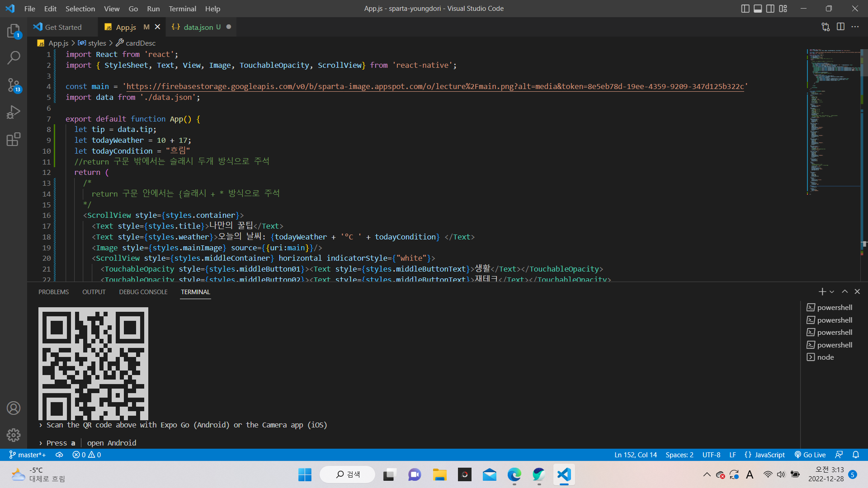Start Go Live server

click(x=810, y=455)
